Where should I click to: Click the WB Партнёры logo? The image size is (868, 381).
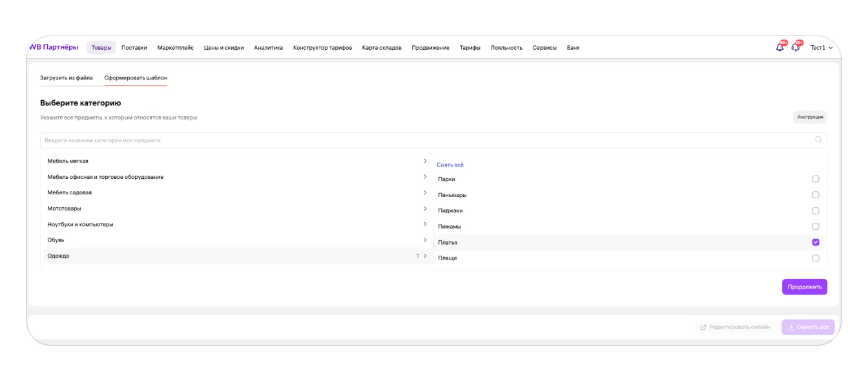(54, 47)
